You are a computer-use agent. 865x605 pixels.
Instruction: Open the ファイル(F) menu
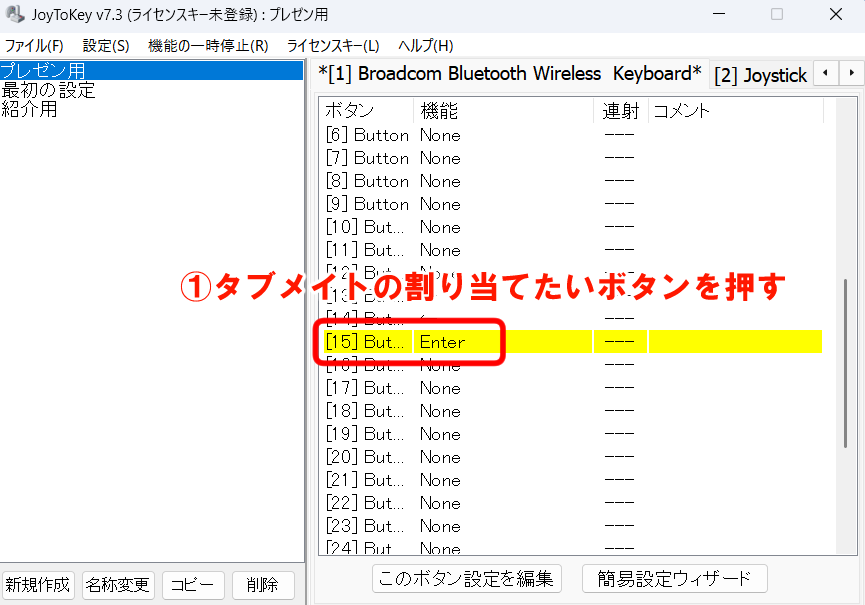(33, 46)
